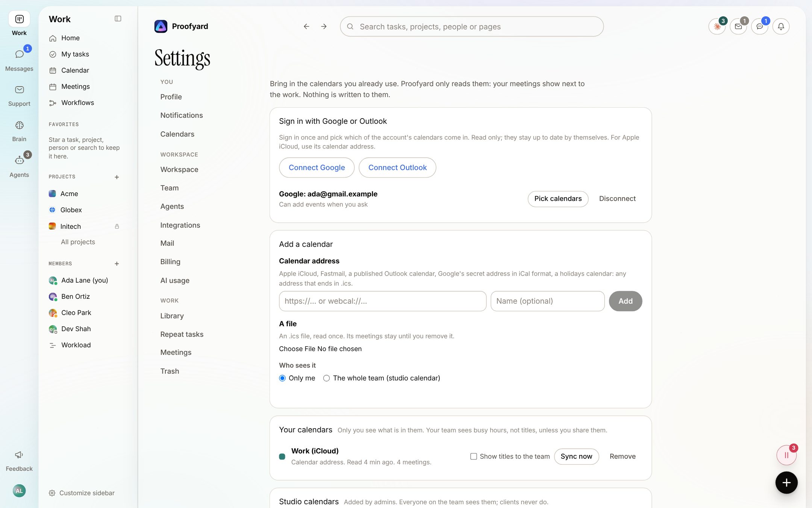Focus the calendar address URL field
The height and width of the screenshot is (508, 812).
(x=383, y=301)
